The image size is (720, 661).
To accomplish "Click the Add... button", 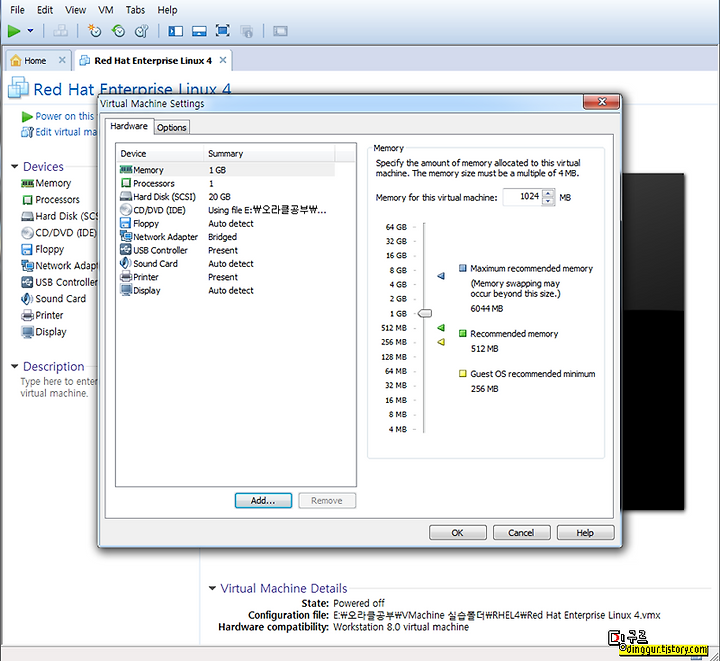I will [x=263, y=500].
